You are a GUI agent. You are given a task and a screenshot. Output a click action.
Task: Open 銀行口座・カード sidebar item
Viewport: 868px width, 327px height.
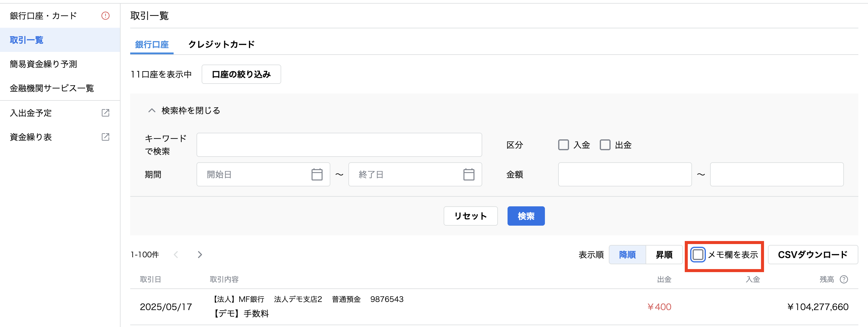point(60,16)
